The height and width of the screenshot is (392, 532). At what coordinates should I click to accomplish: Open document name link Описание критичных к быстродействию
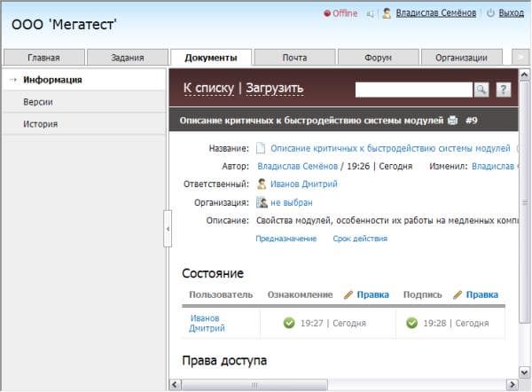pos(390,148)
